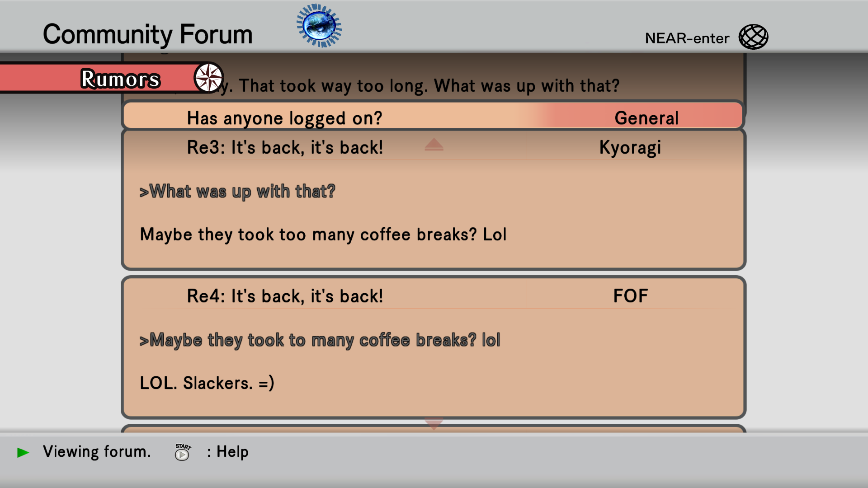The height and width of the screenshot is (488, 868).
Task: Click the 'Help' label in bottom bar
Action: click(232, 452)
